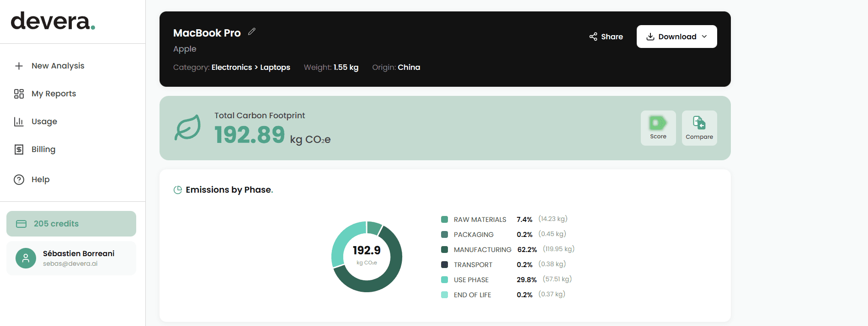Viewport: 868px width, 326px height.
Task: Click the 192.89 total footprint value
Action: pyautogui.click(x=250, y=135)
